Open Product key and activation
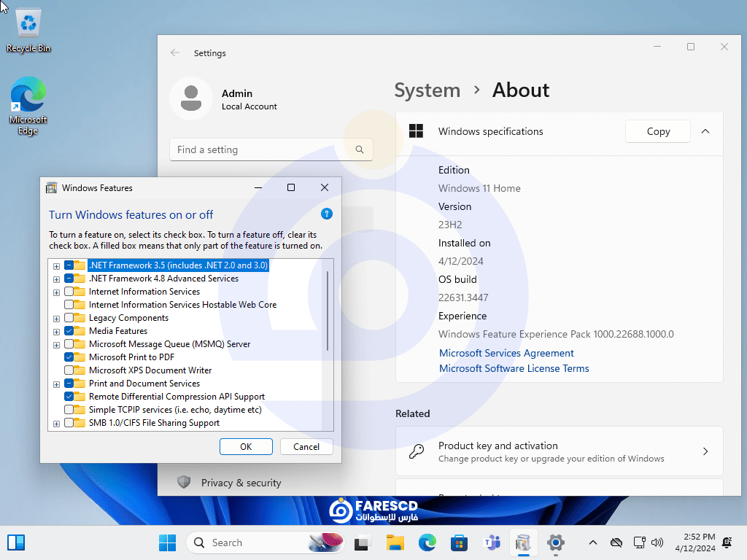The width and height of the screenshot is (747, 560). 560,451
